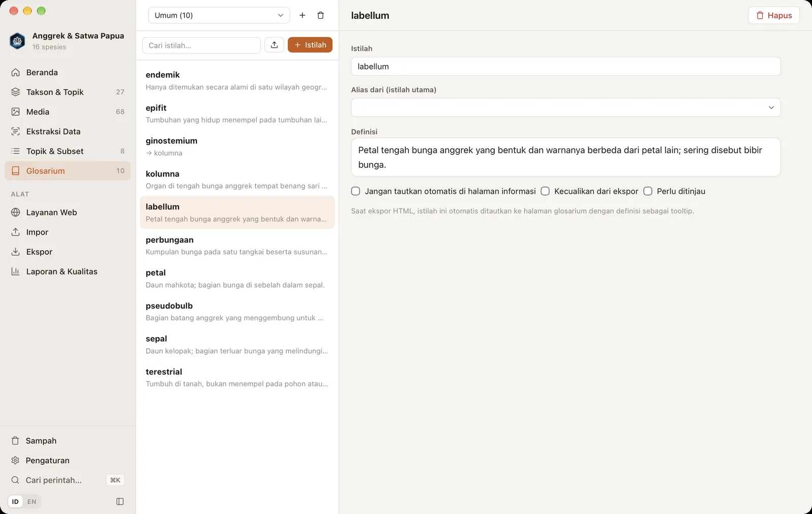Expand the Alias dari istilah utama dropdown

566,108
